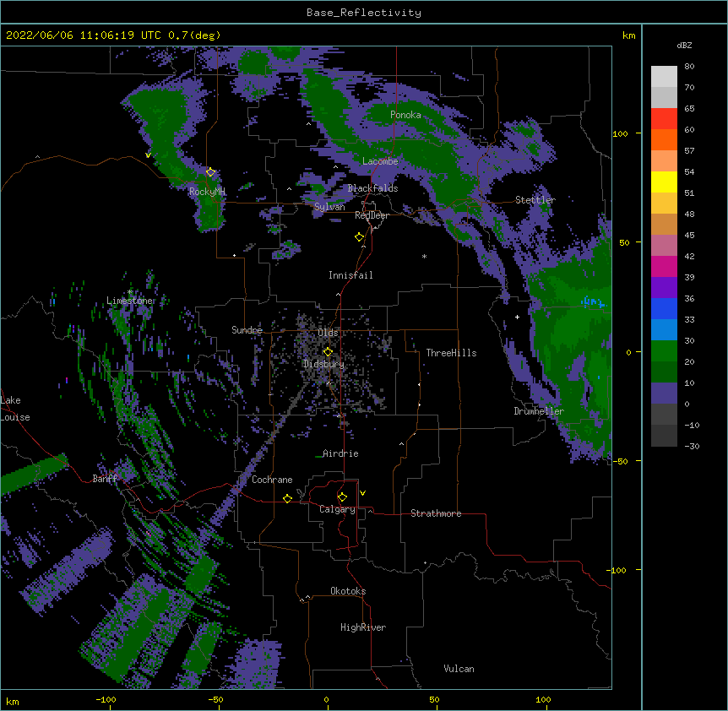This screenshot has width=728, height=711.
Task: Click the Strathmore label
Action: pos(436,513)
